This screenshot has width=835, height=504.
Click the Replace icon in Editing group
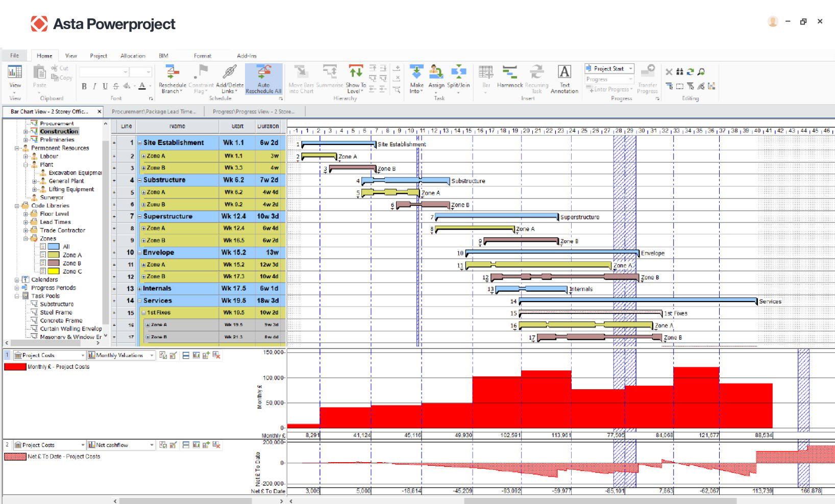pyautogui.click(x=690, y=72)
